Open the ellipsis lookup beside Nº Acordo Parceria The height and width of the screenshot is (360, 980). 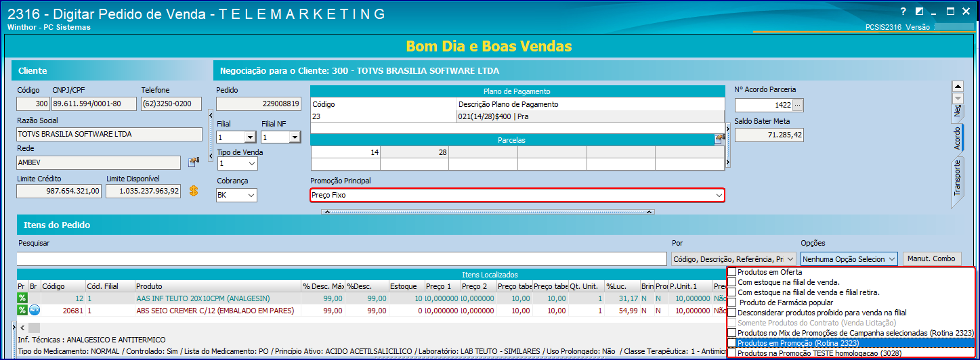796,105
